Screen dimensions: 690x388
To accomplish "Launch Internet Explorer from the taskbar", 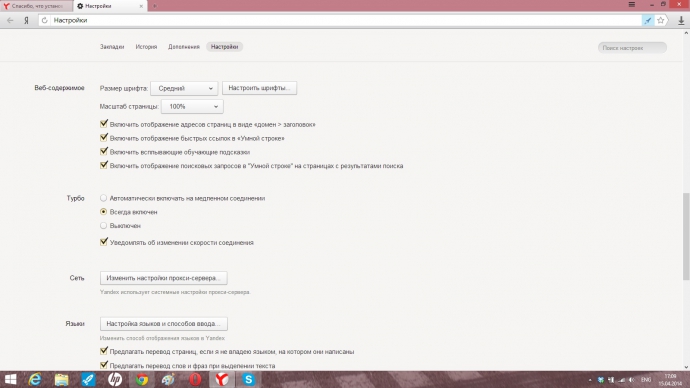I will [35, 379].
